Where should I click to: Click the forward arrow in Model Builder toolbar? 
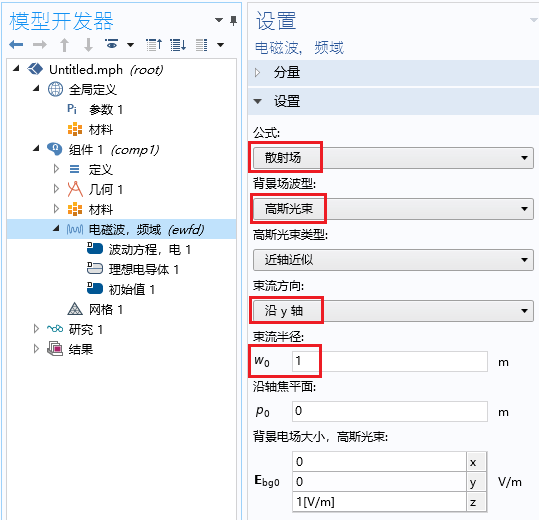40,44
